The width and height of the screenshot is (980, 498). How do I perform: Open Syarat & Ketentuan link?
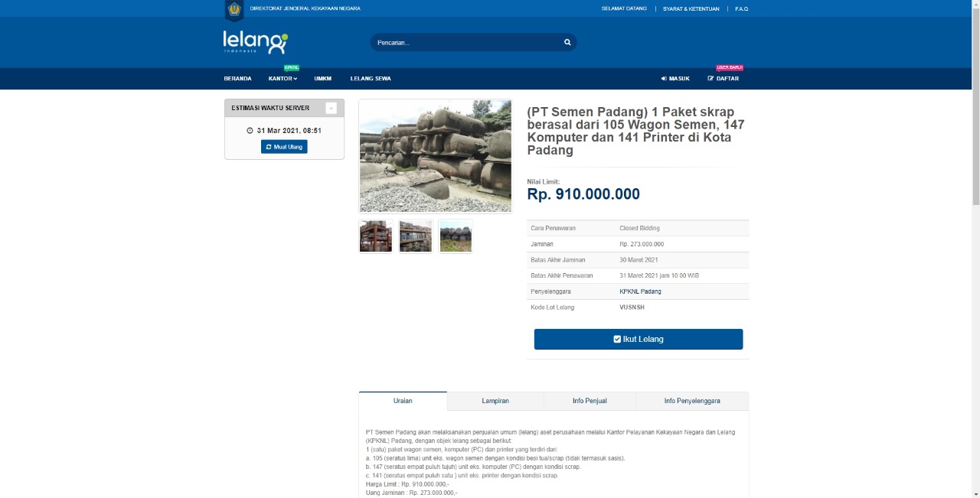[691, 8]
